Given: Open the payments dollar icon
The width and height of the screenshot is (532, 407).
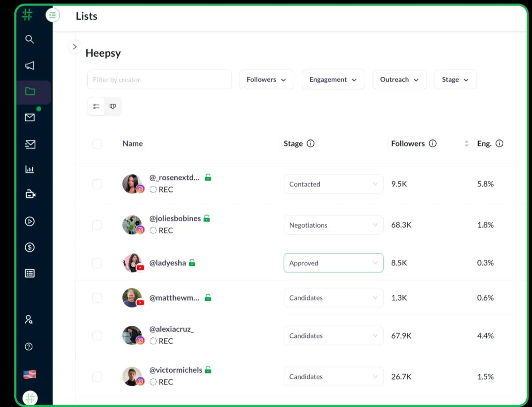Looking at the screenshot, I should (29, 247).
